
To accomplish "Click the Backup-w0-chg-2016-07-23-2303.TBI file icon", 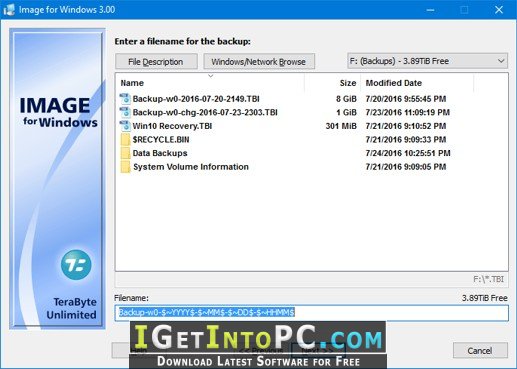I will 125,112.
